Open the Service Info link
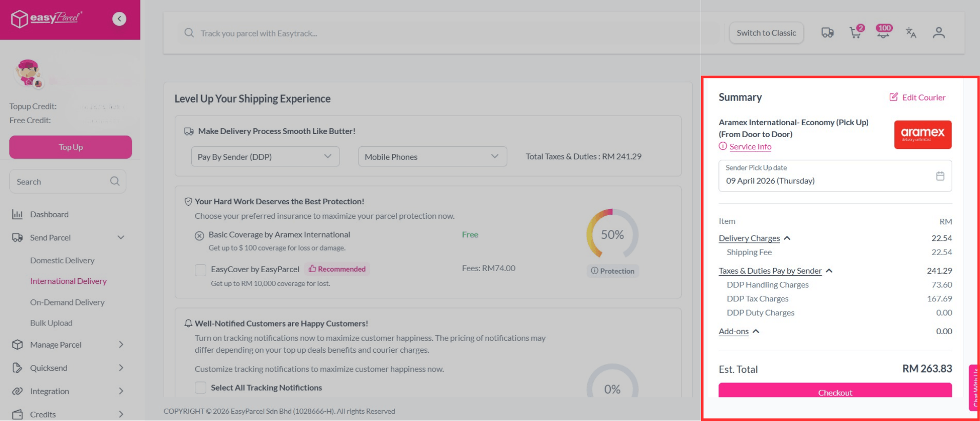The image size is (980, 421). (x=750, y=147)
